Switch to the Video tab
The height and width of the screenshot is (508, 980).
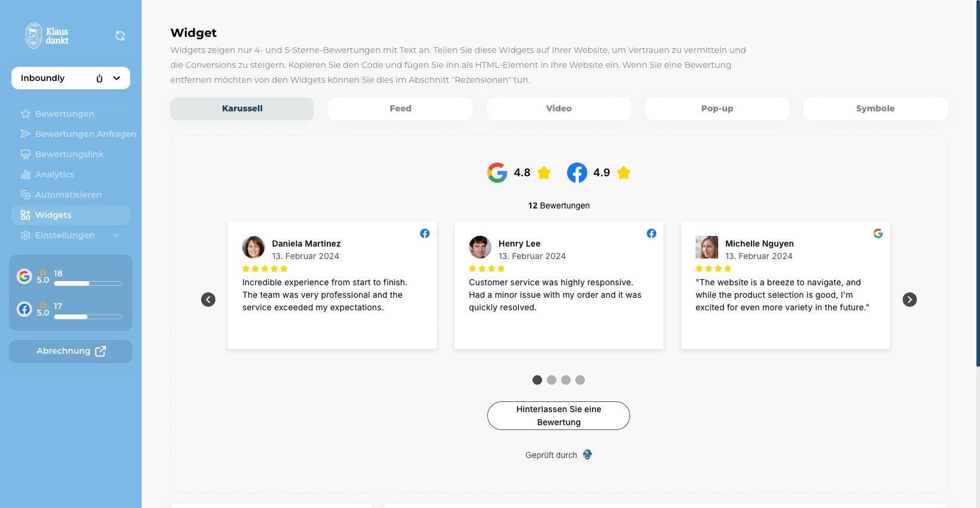pyautogui.click(x=559, y=109)
